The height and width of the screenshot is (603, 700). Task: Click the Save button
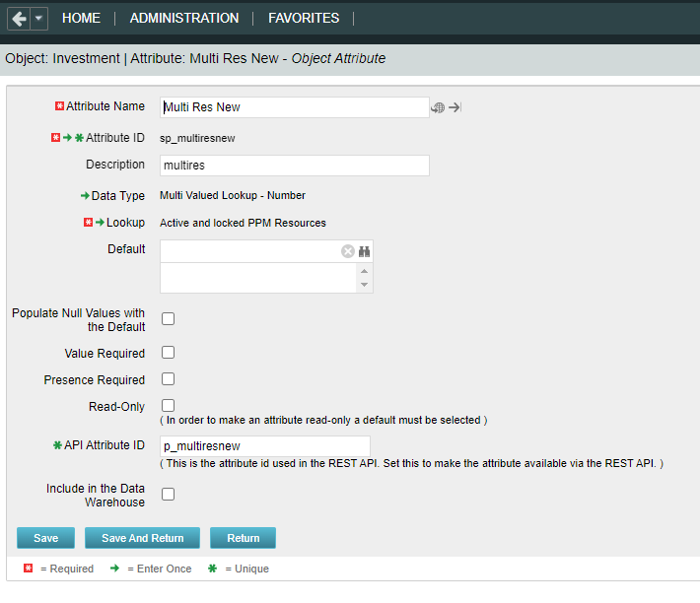(x=46, y=538)
